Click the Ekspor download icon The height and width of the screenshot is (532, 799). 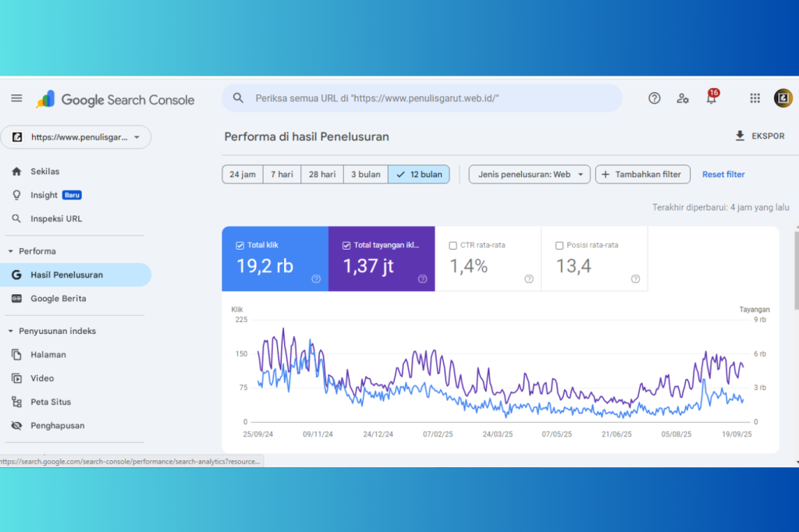[740, 136]
